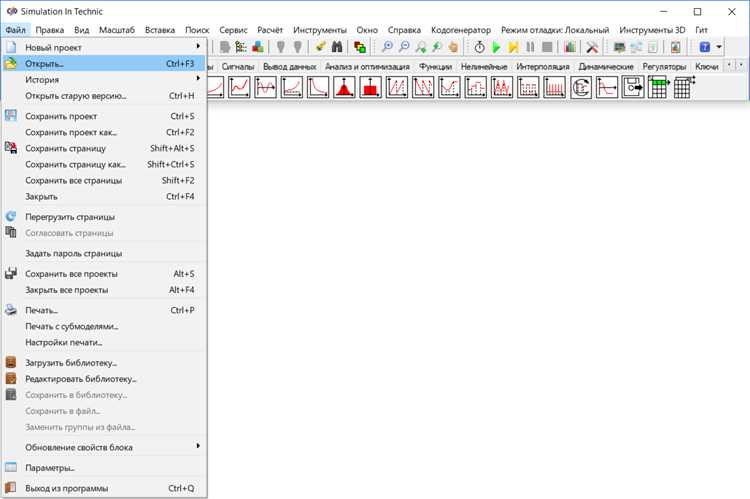This screenshot has height=499, width=750.
Task: Select the red rectangle pulse block icon
Action: click(x=371, y=88)
